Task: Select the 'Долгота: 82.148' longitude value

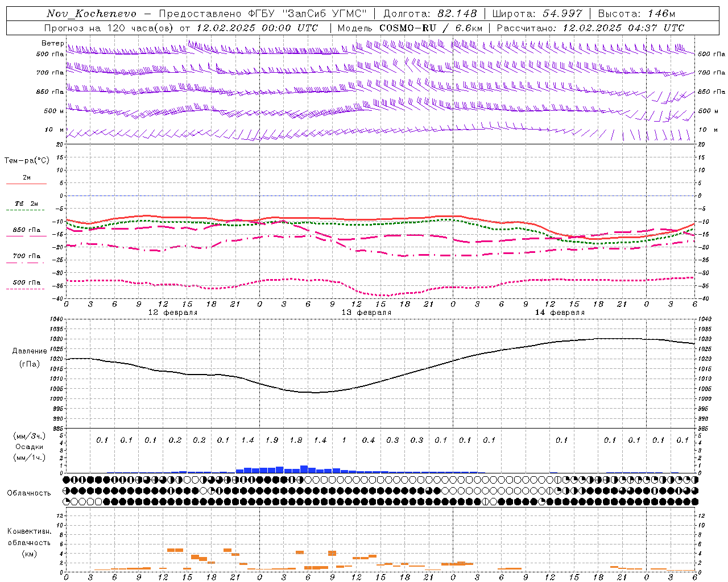Action: (430, 14)
